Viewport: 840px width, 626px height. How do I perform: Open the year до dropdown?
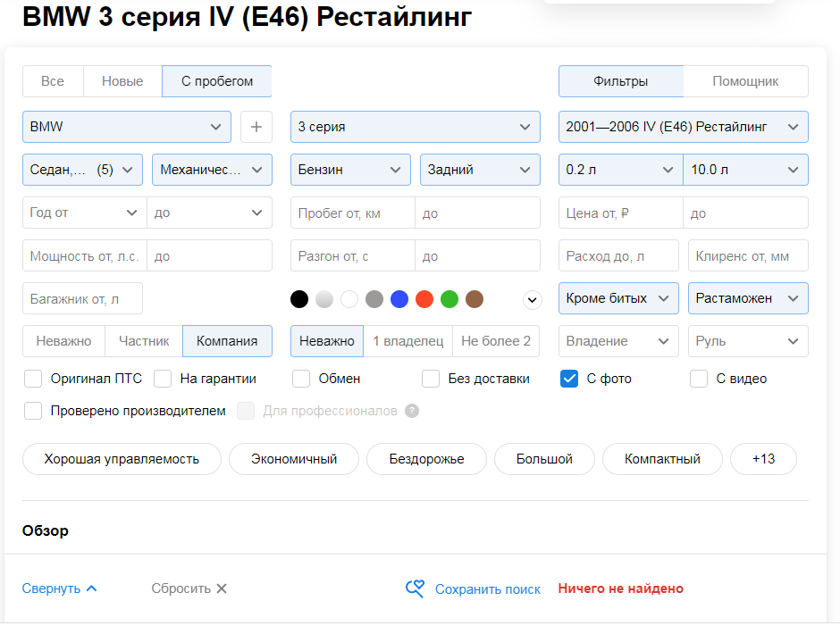[209, 213]
